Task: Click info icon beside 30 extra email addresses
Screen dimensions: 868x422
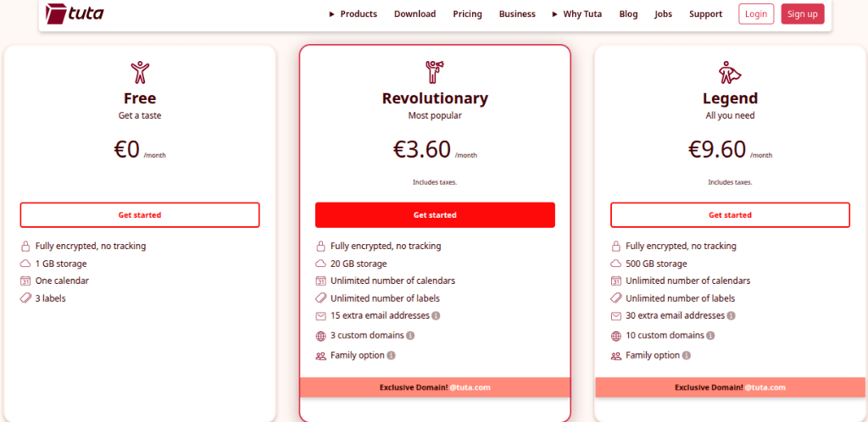Action: 732,316
